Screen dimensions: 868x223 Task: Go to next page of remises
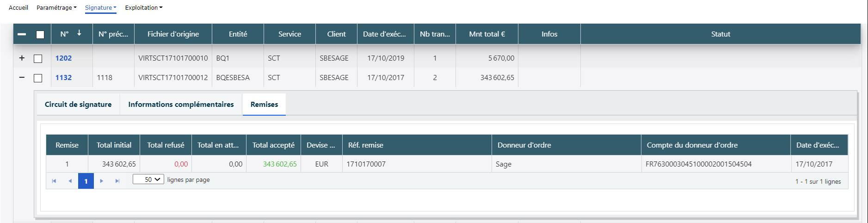click(x=102, y=181)
